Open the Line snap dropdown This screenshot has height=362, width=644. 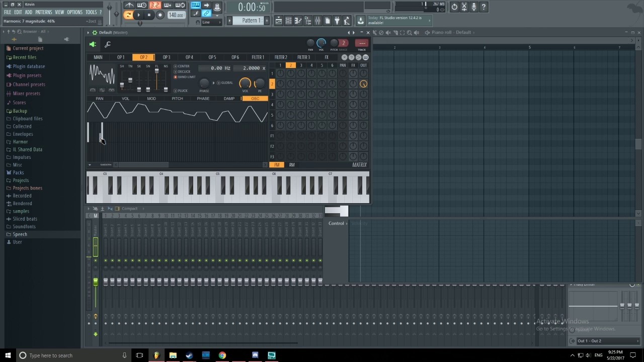coord(211,23)
